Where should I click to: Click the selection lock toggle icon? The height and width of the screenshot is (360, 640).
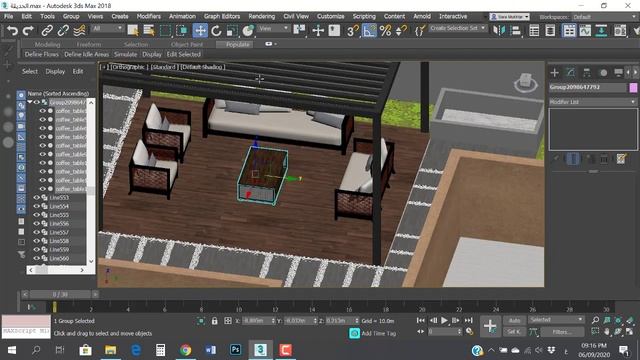[214, 321]
